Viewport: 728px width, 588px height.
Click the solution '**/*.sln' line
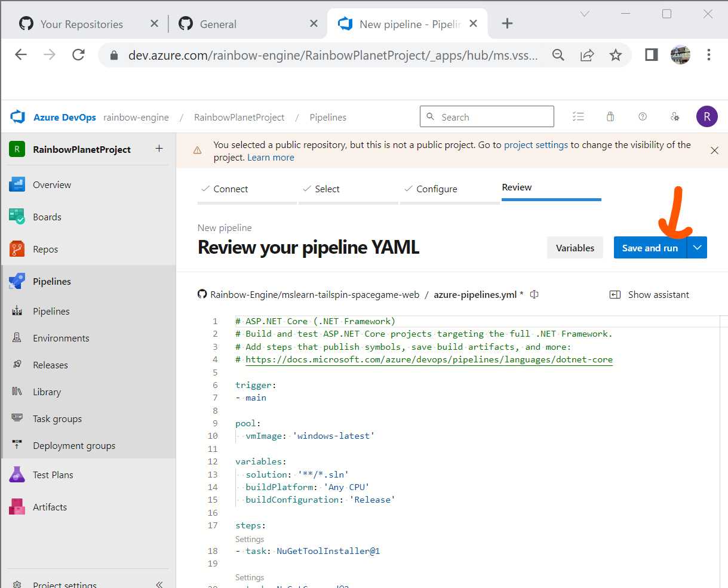297,475
